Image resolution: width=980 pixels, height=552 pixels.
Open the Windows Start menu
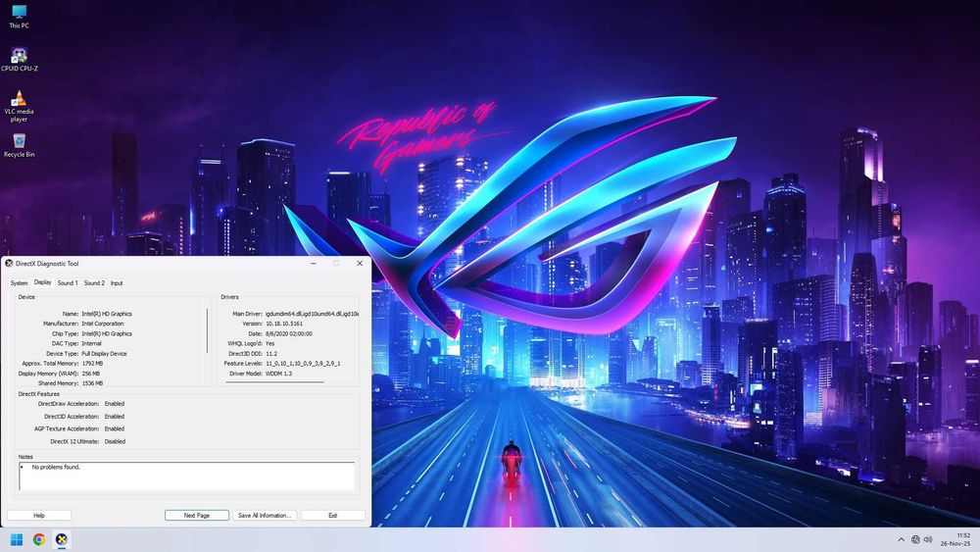17,539
